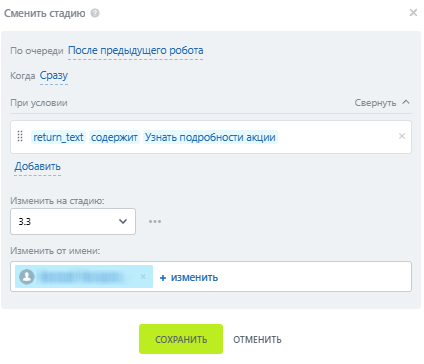Click the return_text field token
Screen dimensions: 424x364
click(58, 137)
